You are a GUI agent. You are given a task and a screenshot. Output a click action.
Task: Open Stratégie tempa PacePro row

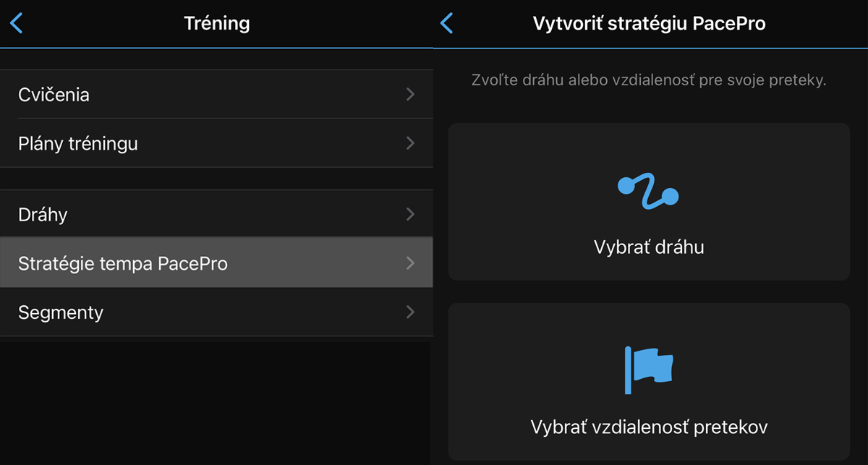click(216, 263)
